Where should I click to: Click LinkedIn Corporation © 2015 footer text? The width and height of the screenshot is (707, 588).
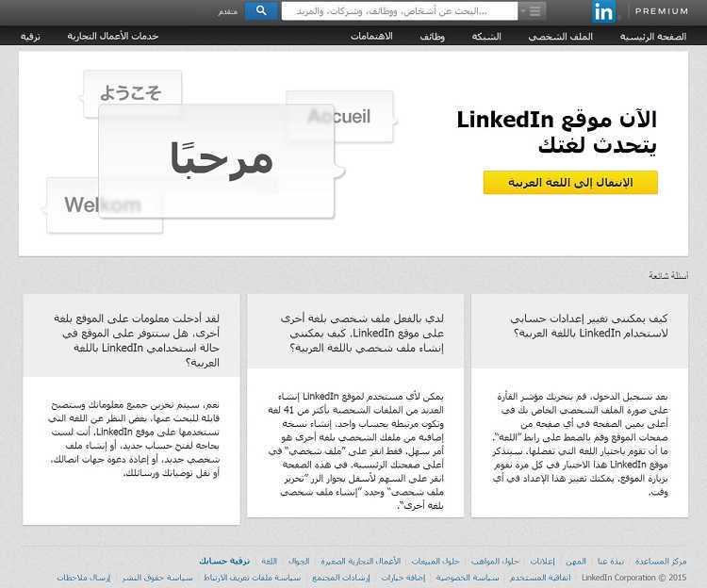pos(634,578)
